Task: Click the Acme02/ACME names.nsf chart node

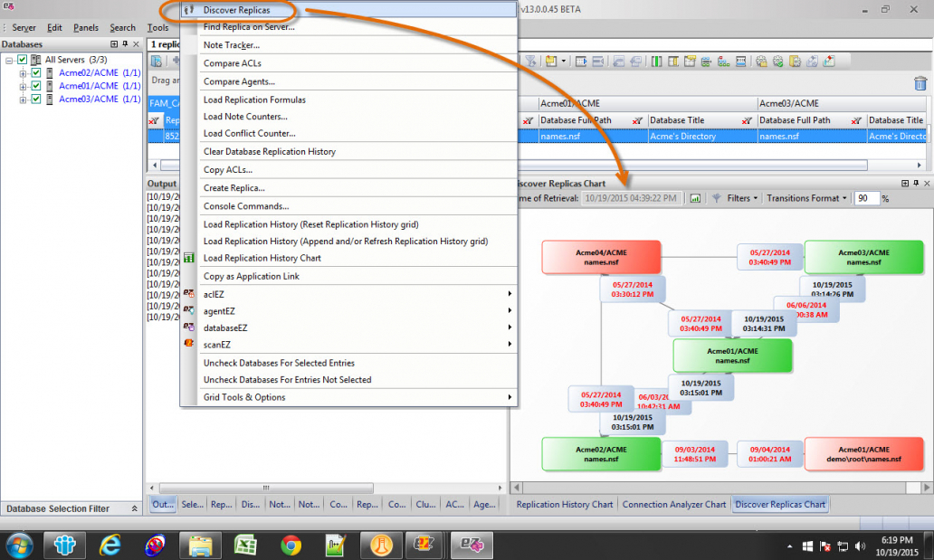Action: [x=601, y=454]
